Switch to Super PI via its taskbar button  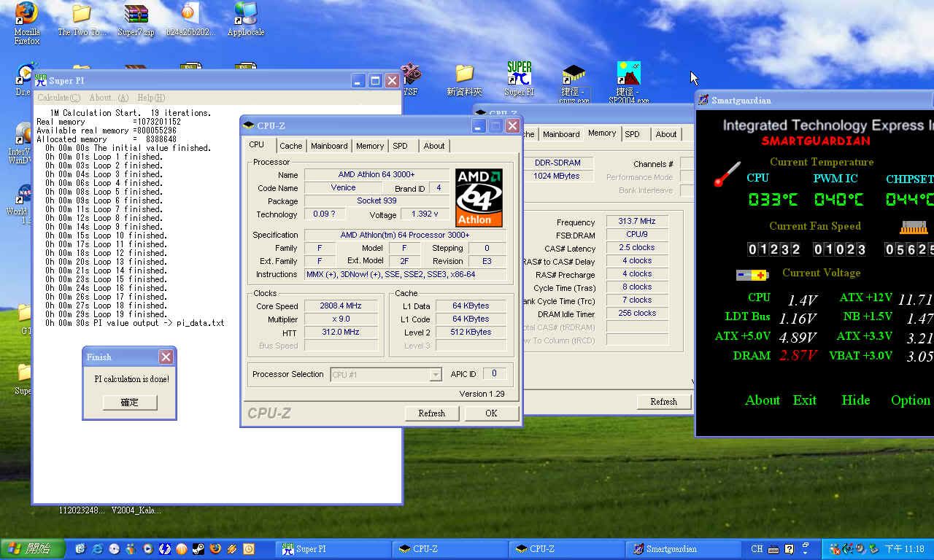click(332, 549)
